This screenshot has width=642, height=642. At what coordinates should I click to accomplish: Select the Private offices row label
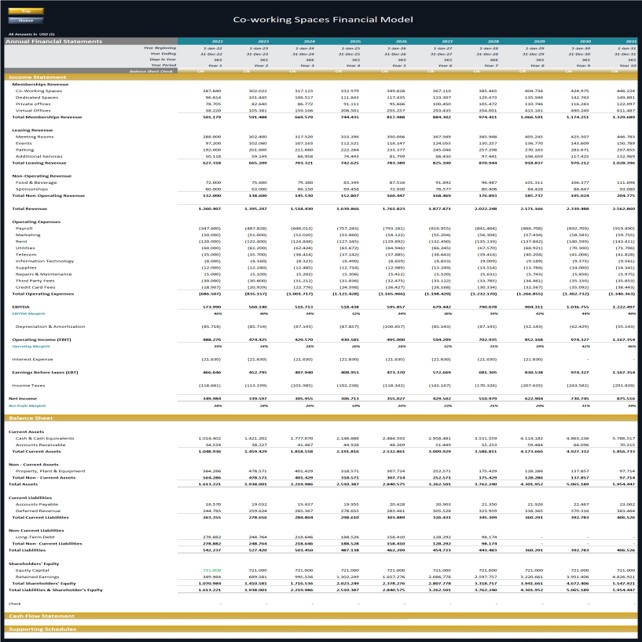33,104
